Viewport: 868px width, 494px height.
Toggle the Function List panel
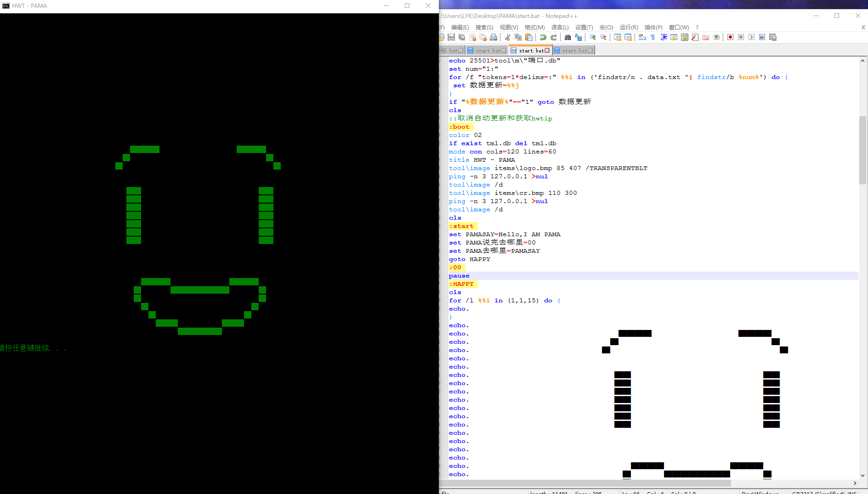click(695, 37)
